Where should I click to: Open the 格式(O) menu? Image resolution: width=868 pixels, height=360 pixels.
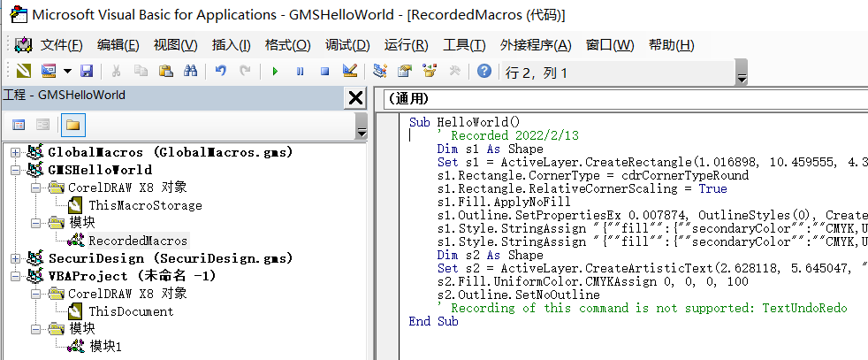[x=288, y=45]
